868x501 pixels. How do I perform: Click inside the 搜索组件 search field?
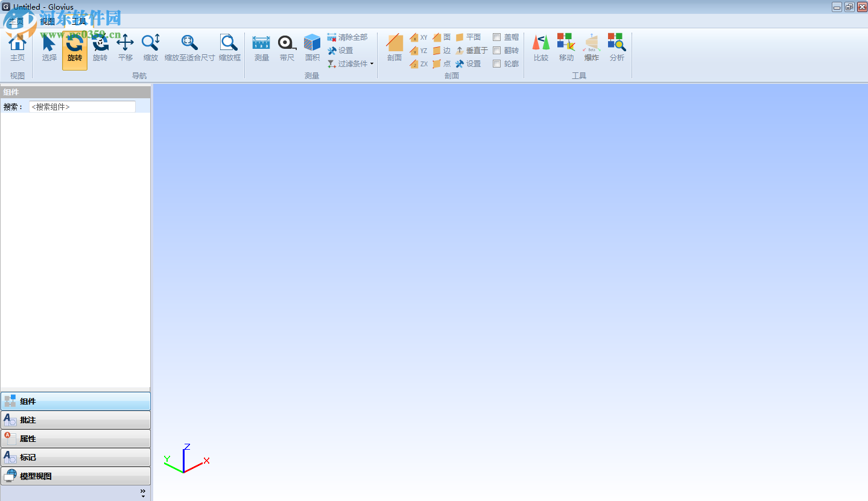[82, 106]
